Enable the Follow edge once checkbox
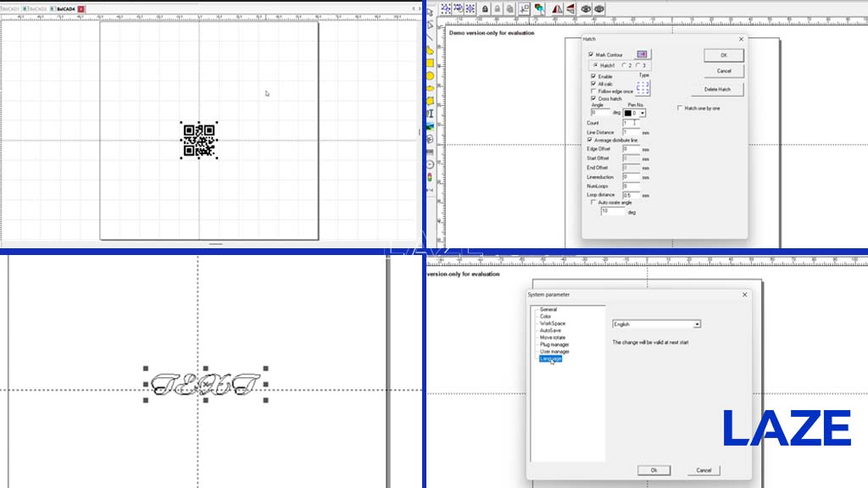868x488 pixels. coord(593,91)
